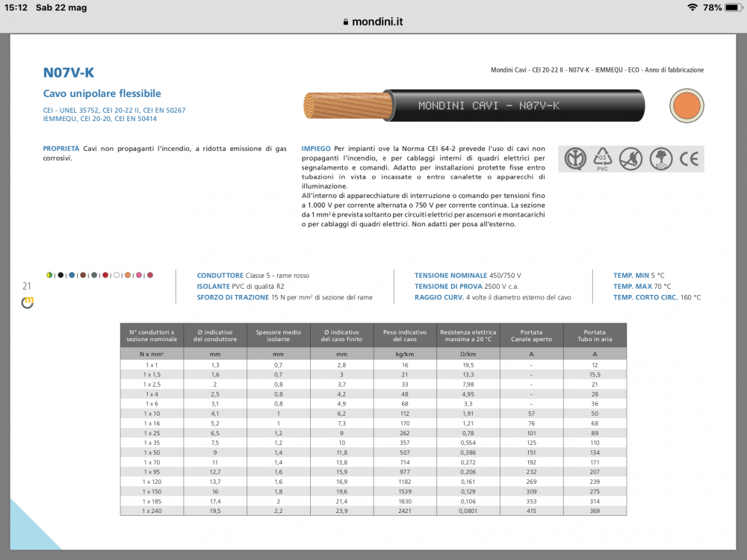Click the IMQ certification mark icon
The width and height of the screenshot is (747, 560).
574,158
